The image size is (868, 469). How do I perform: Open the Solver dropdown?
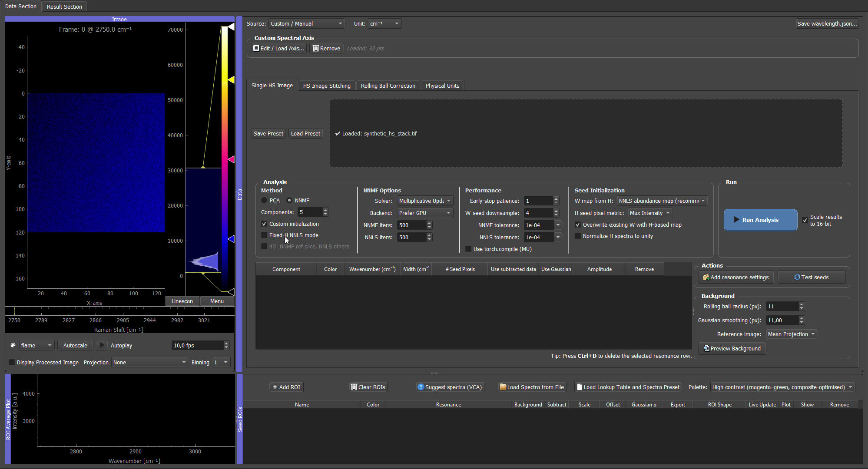(x=425, y=201)
